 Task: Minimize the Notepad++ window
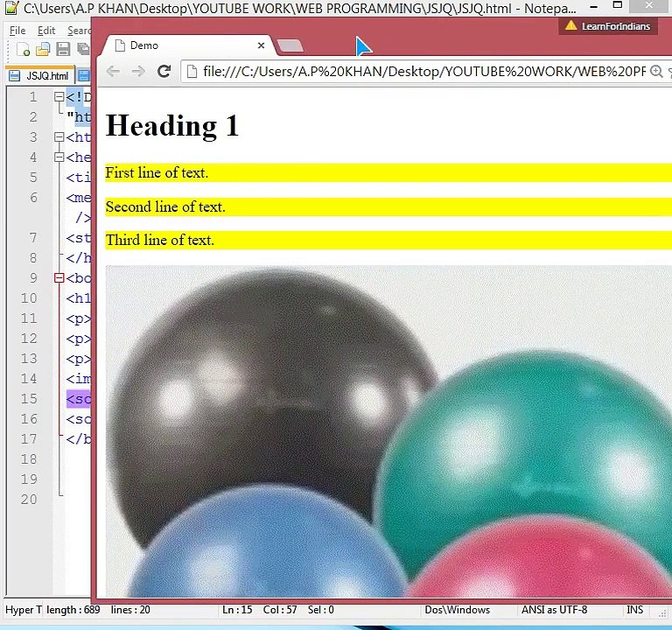(593, 7)
